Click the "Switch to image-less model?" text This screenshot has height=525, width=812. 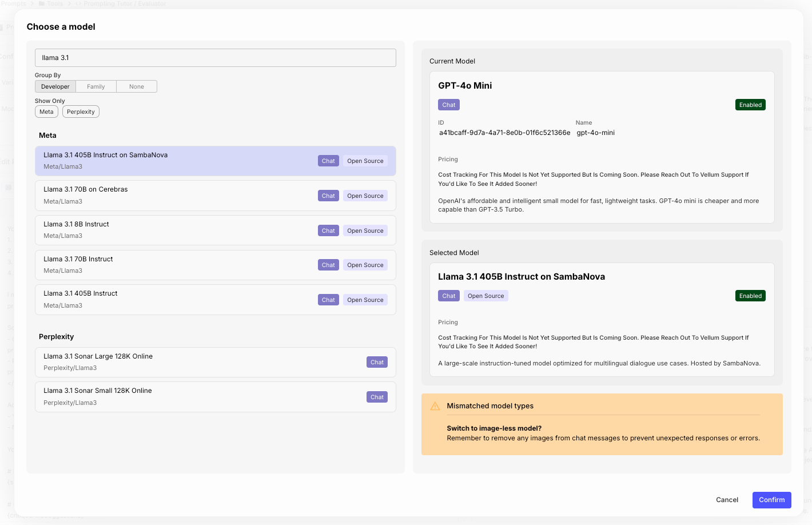[494, 428]
